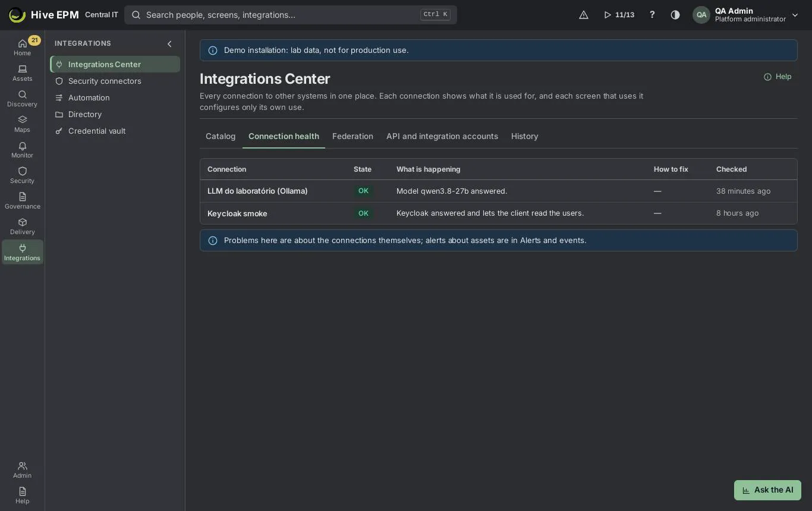
Task: Click the Connection column header
Action: (226, 169)
